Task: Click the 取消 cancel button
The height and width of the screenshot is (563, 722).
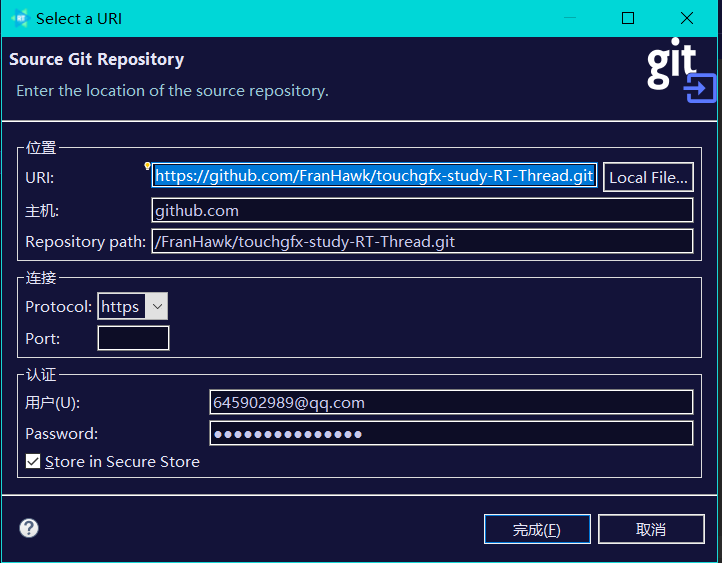Action: click(x=651, y=529)
